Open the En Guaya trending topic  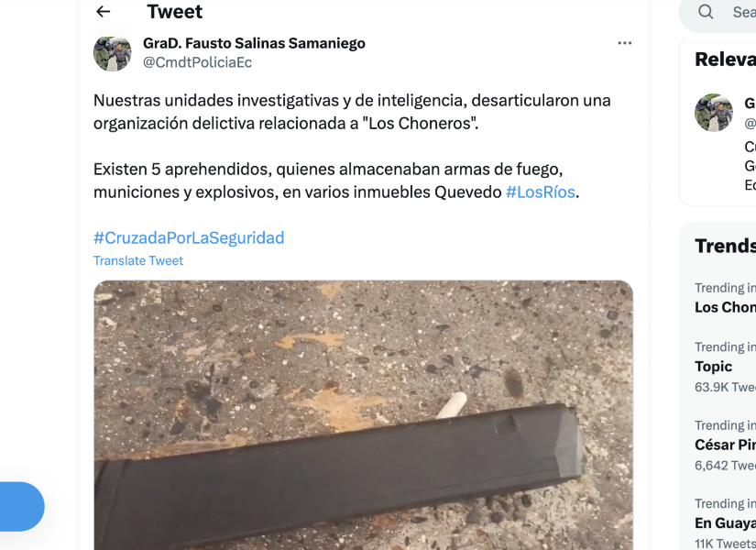coord(725,522)
